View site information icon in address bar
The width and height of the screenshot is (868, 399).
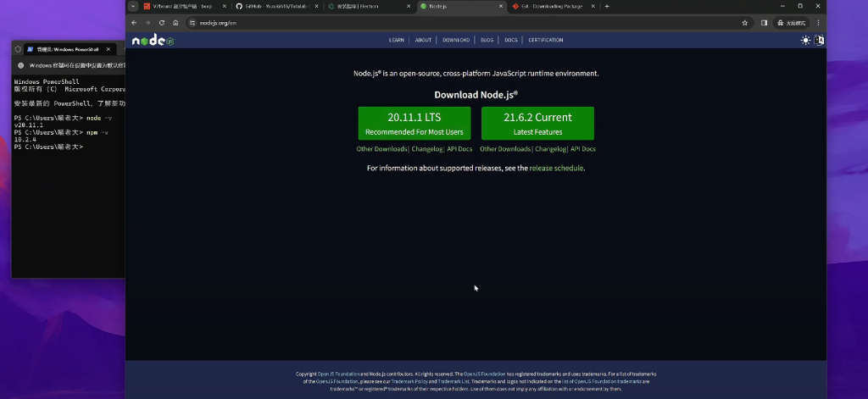pyautogui.click(x=192, y=23)
